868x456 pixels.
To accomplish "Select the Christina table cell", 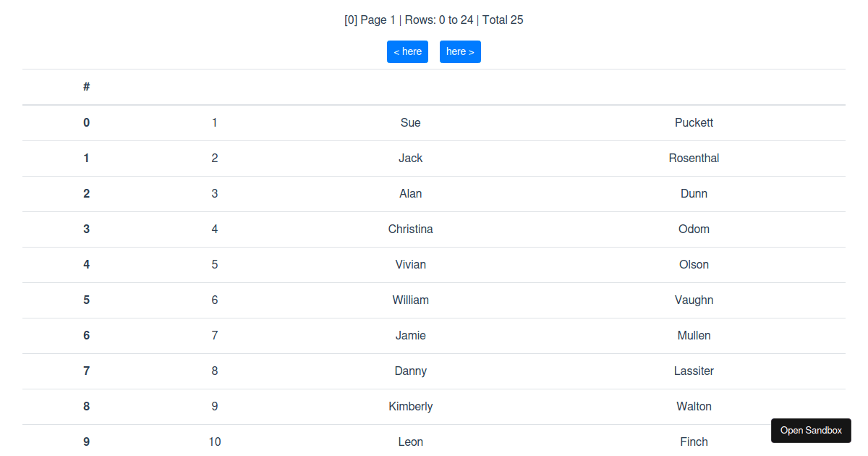I will pyautogui.click(x=410, y=229).
